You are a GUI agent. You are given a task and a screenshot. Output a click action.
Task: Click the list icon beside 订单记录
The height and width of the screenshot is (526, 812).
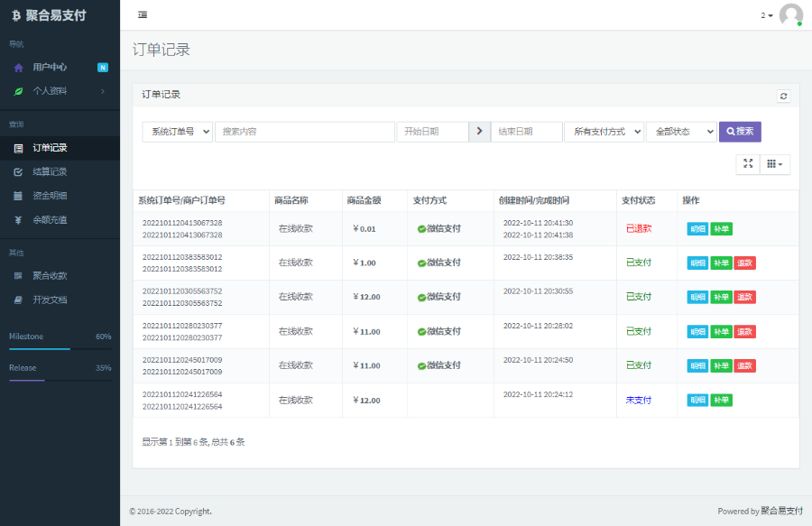click(x=18, y=149)
